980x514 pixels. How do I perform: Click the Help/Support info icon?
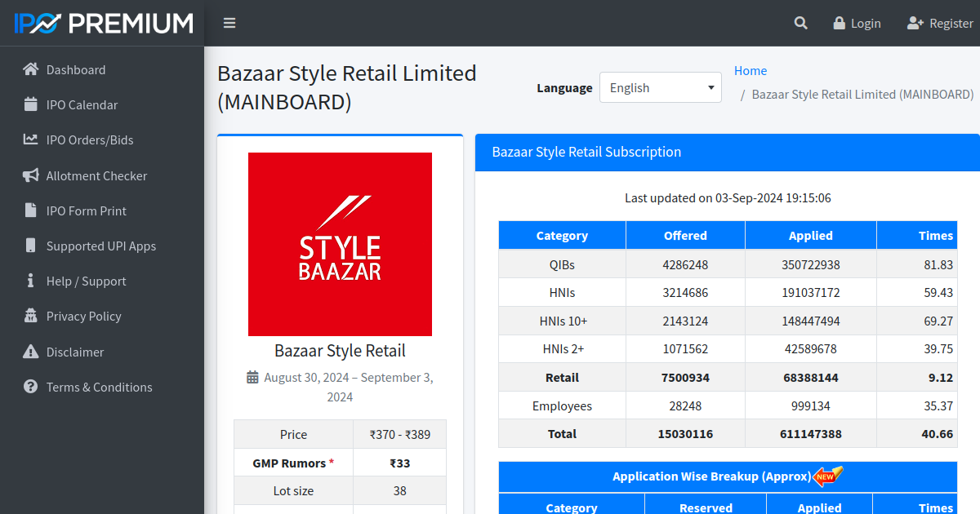coord(29,281)
